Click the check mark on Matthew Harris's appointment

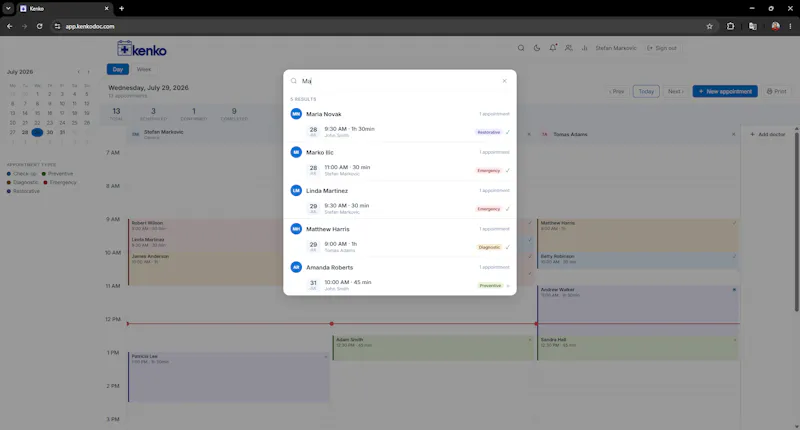508,247
